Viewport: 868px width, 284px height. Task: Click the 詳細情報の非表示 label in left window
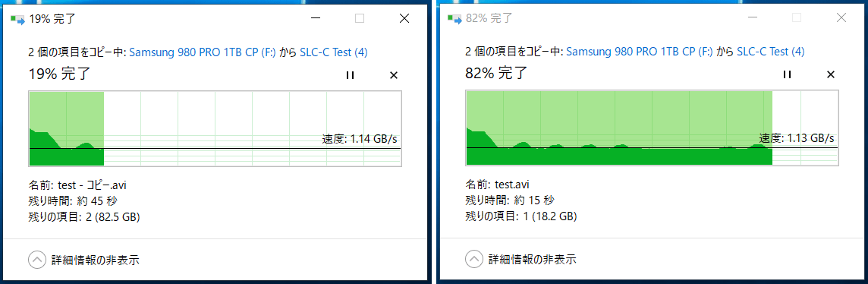point(95,259)
